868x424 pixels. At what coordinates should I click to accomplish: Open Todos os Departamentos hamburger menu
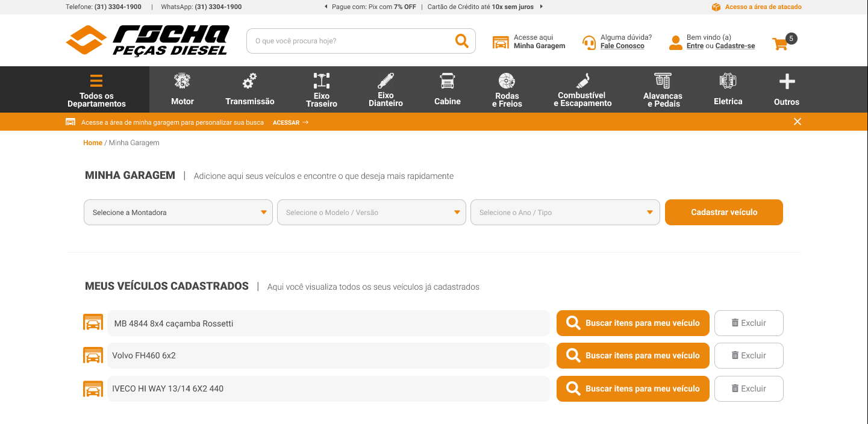click(x=96, y=90)
